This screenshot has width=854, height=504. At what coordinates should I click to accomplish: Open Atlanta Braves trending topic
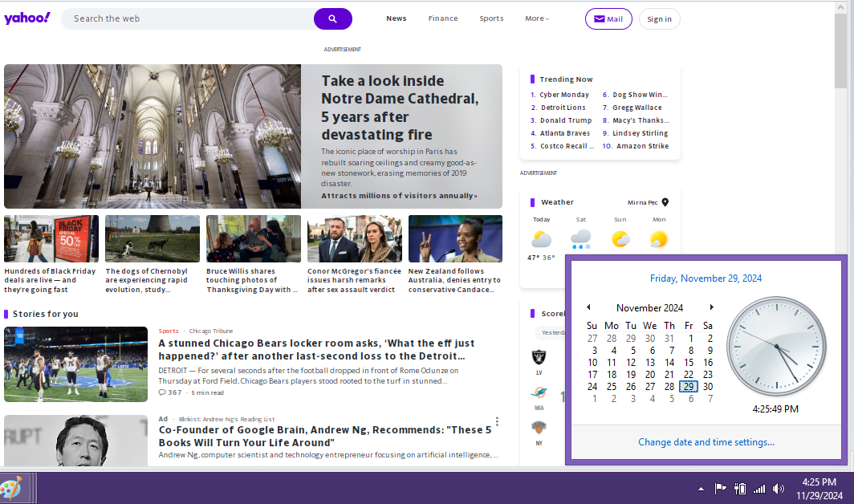[565, 133]
